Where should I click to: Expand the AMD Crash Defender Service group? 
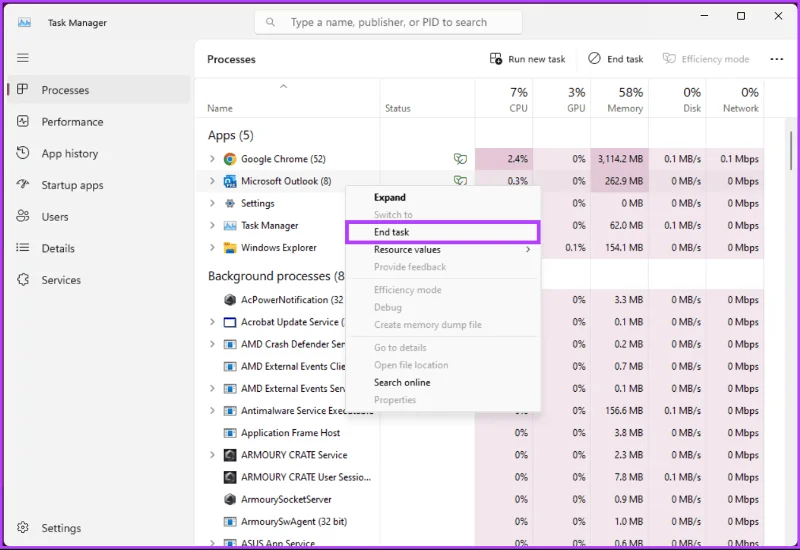click(x=212, y=344)
